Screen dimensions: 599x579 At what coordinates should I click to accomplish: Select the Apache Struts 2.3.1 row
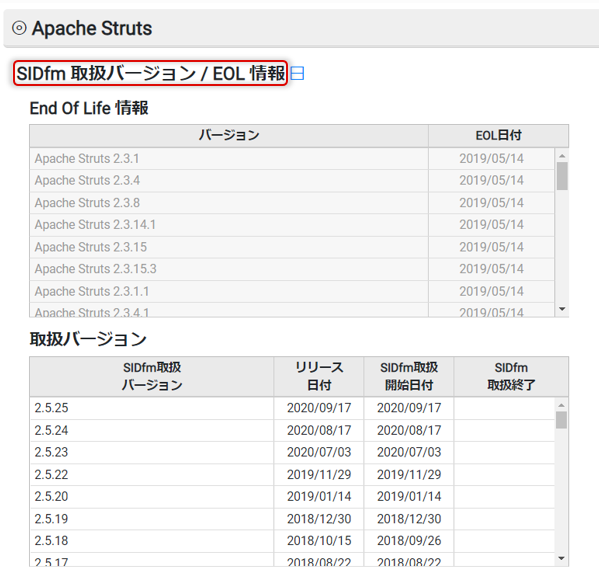[292, 158]
